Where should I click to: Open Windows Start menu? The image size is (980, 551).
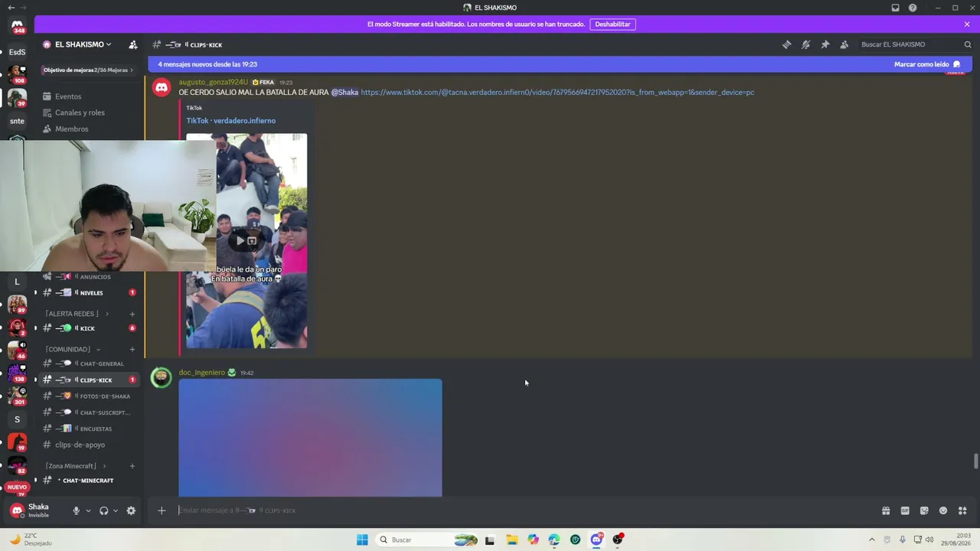(x=362, y=540)
